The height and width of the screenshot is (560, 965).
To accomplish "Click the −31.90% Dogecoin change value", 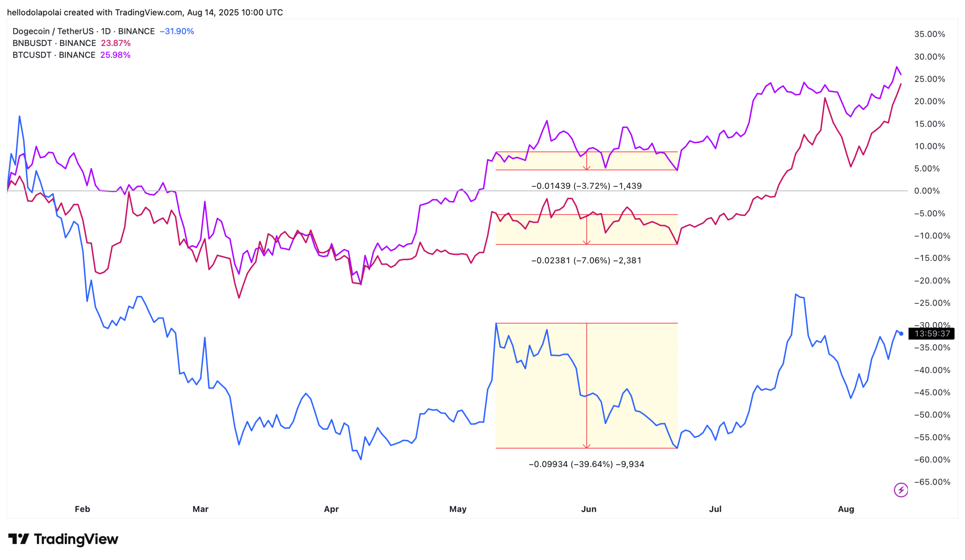I will tap(176, 31).
